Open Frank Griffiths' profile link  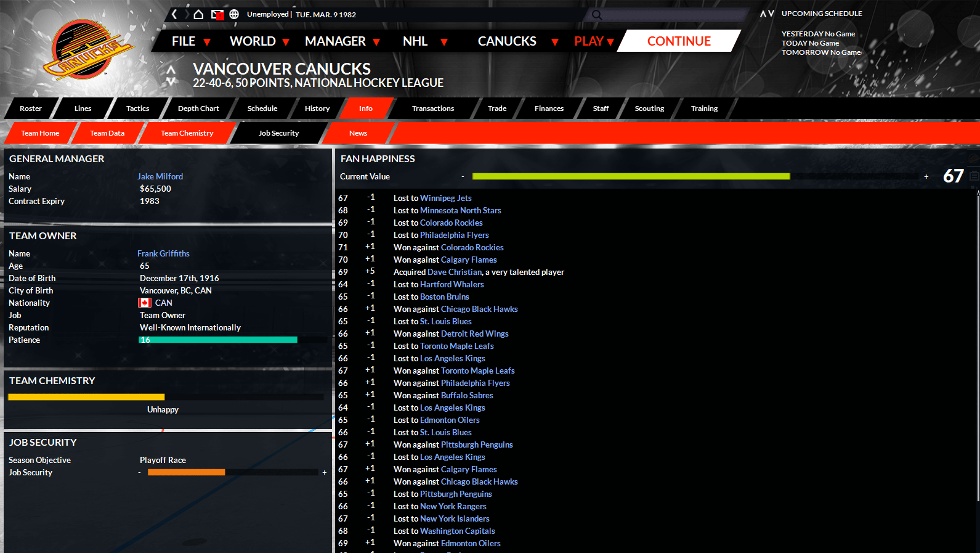point(163,253)
